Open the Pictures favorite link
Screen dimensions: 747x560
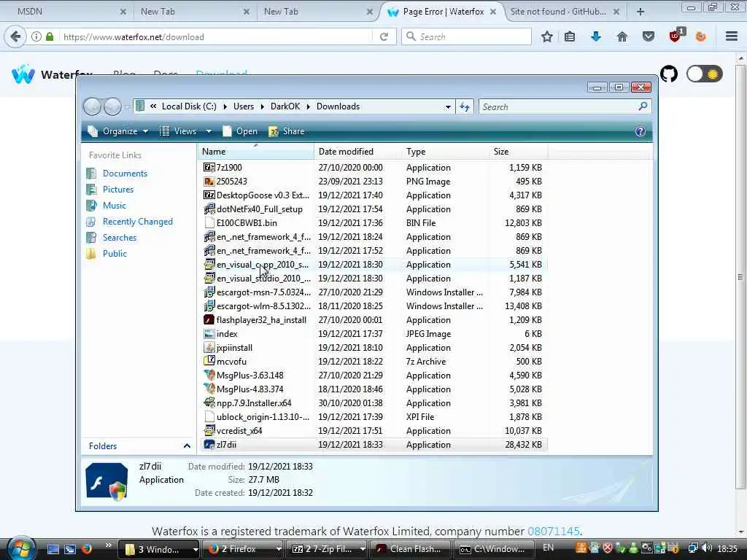click(118, 190)
